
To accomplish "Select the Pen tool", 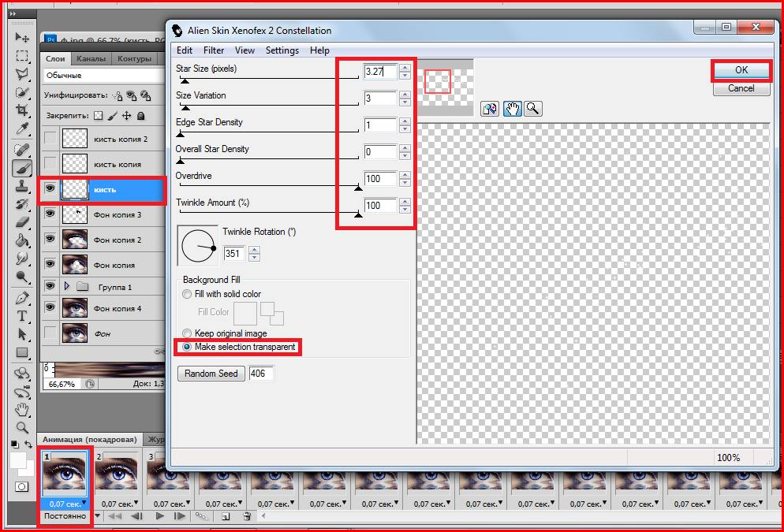I will coord(22,298).
